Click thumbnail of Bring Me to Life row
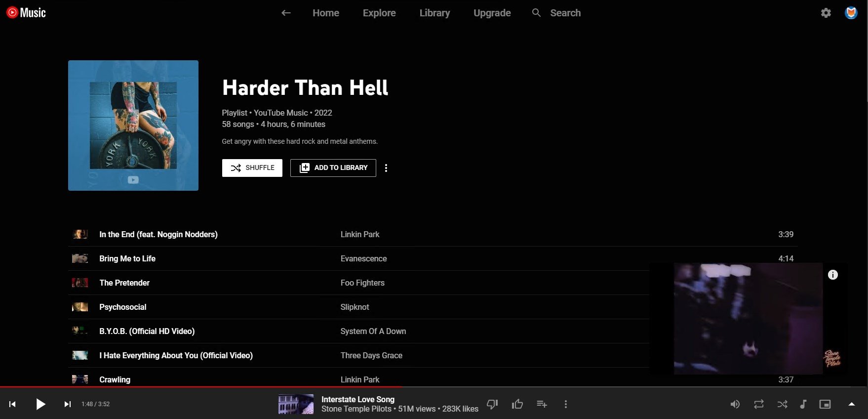Image resolution: width=868 pixels, height=419 pixels. tap(80, 258)
